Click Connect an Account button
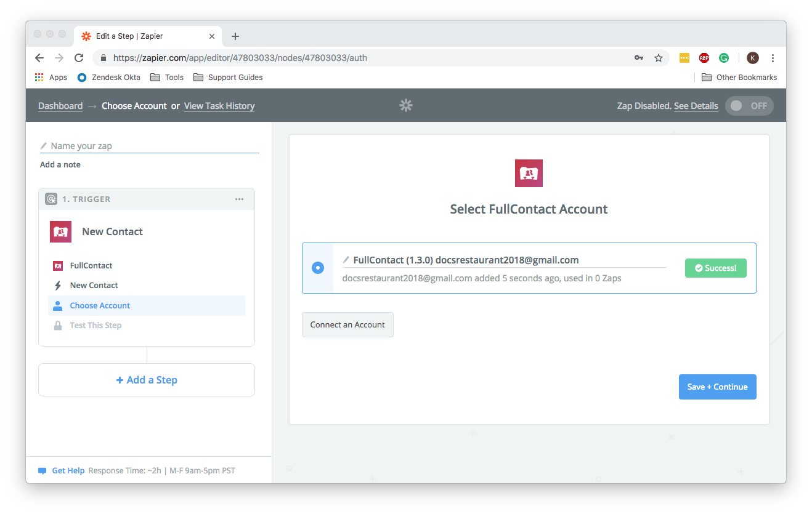Image resolution: width=812 pixels, height=514 pixels. (x=347, y=324)
